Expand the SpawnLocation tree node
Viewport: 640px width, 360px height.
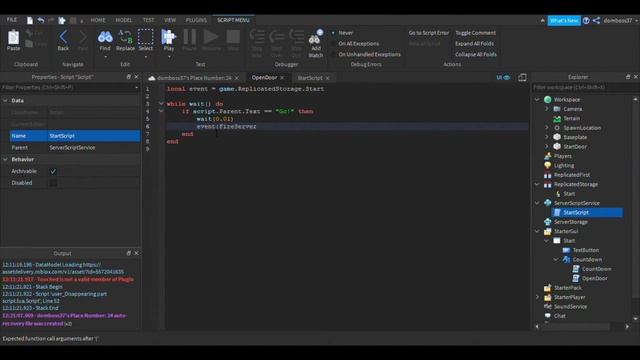tap(547, 128)
